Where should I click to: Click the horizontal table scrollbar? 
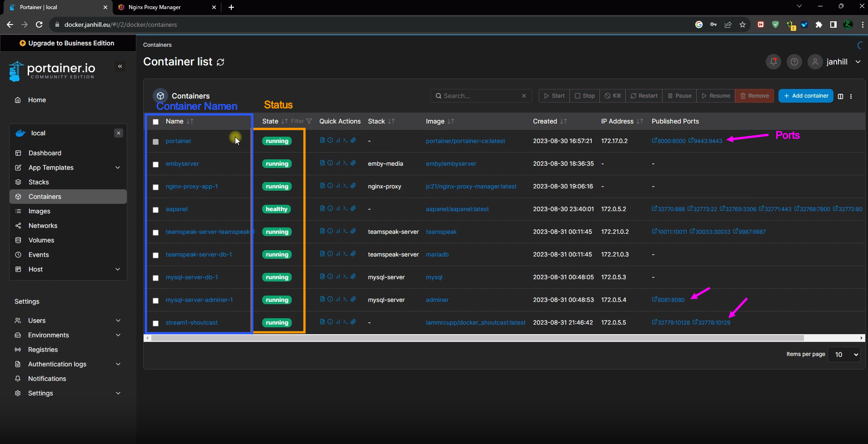coord(477,338)
